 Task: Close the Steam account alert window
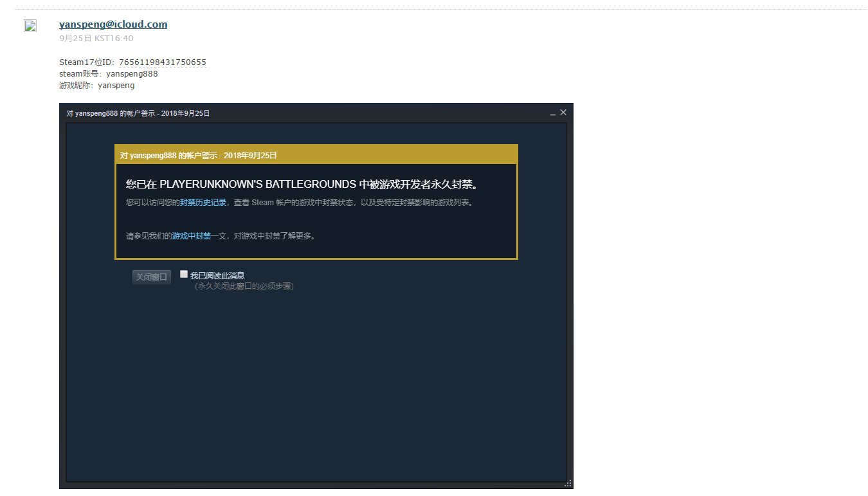[x=563, y=113]
